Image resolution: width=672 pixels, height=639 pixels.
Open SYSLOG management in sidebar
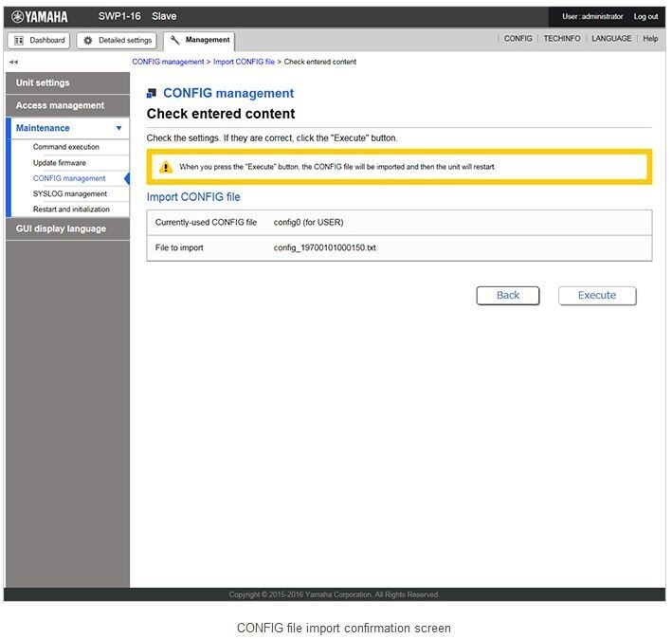tap(70, 194)
